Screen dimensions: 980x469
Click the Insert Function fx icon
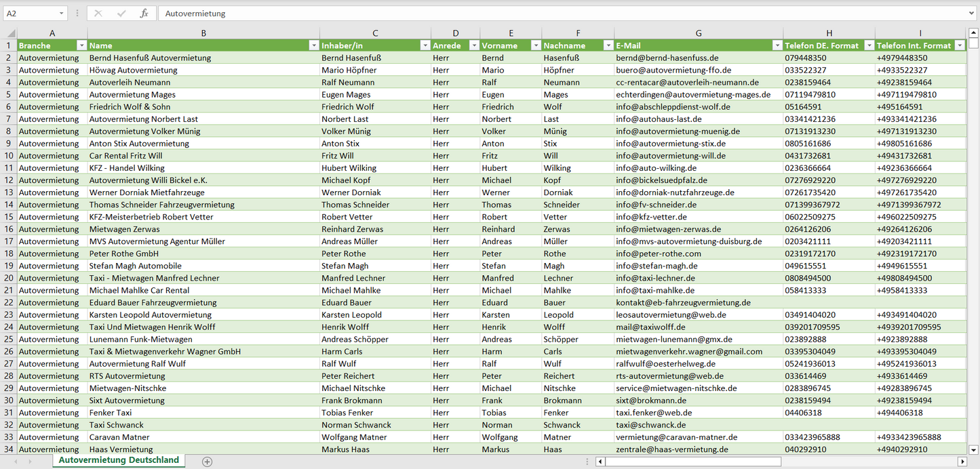click(x=144, y=14)
